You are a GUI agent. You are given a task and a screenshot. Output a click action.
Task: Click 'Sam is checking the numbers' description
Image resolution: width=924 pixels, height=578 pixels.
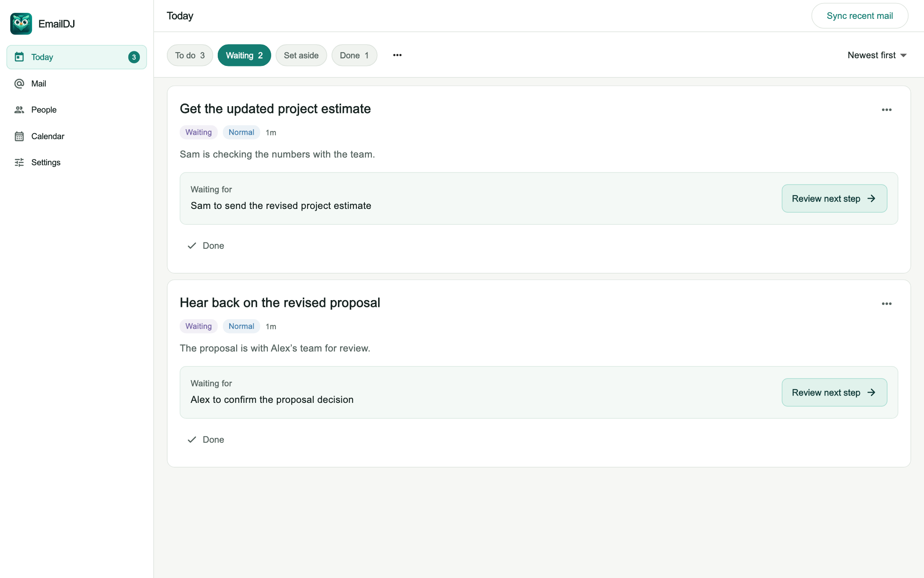pos(277,154)
